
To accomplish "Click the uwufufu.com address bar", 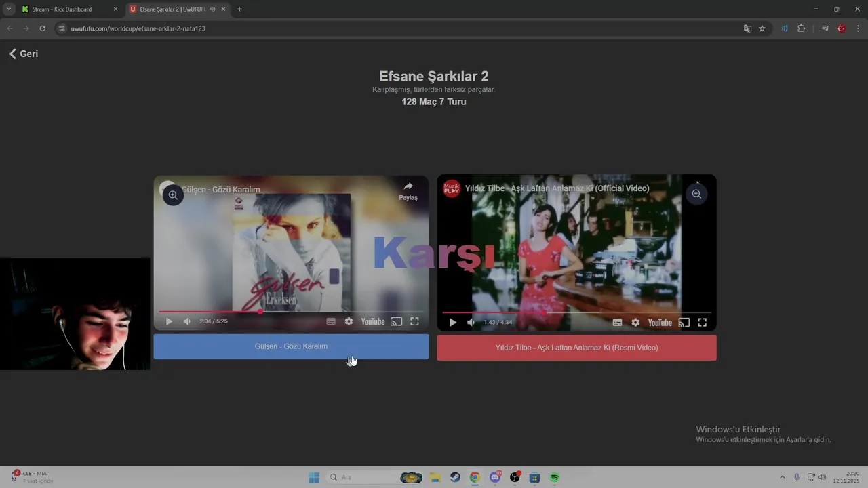I will (x=400, y=28).
